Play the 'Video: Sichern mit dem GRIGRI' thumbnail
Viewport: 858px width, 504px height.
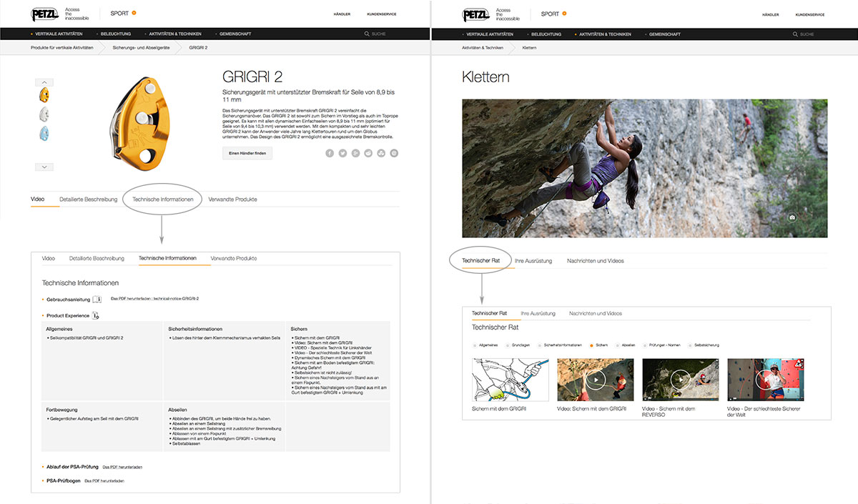(595, 379)
